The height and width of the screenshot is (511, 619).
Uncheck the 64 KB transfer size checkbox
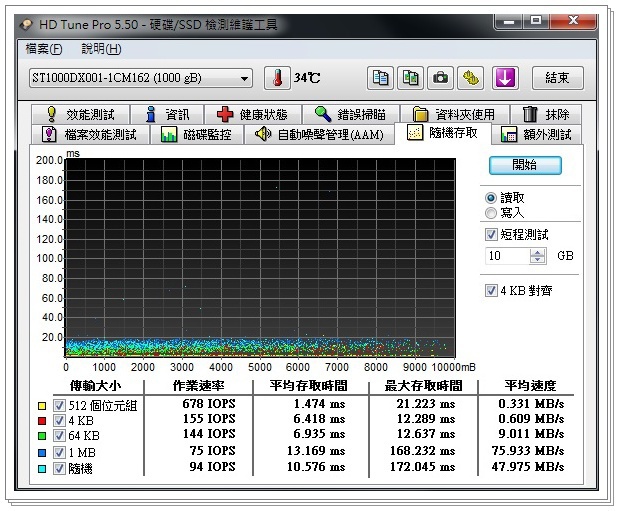(59, 436)
